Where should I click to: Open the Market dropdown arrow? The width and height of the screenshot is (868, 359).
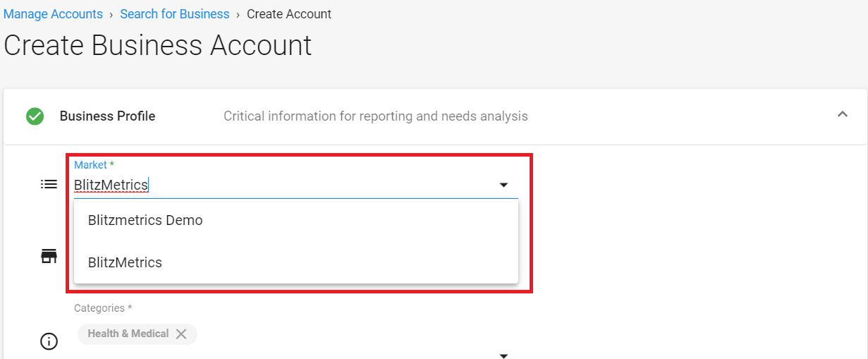(x=503, y=185)
